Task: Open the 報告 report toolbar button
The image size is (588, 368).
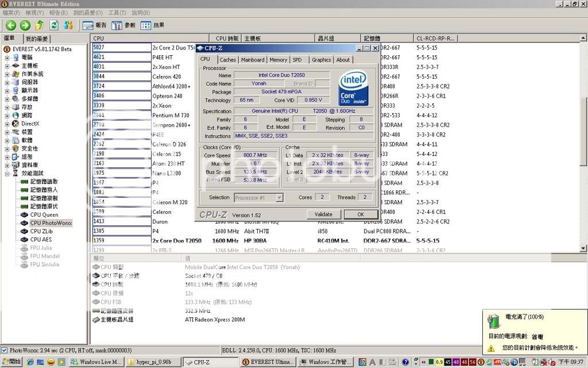Action: 95,25
